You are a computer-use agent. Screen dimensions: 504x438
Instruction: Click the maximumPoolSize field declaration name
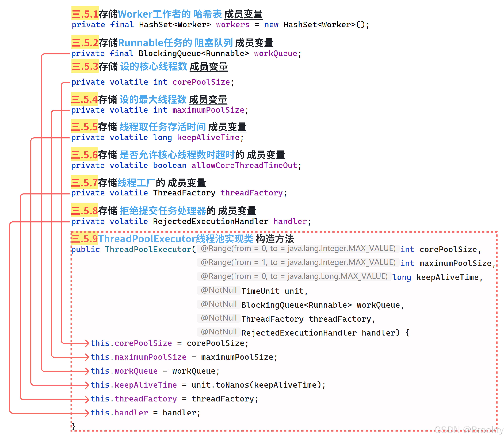[x=208, y=110]
